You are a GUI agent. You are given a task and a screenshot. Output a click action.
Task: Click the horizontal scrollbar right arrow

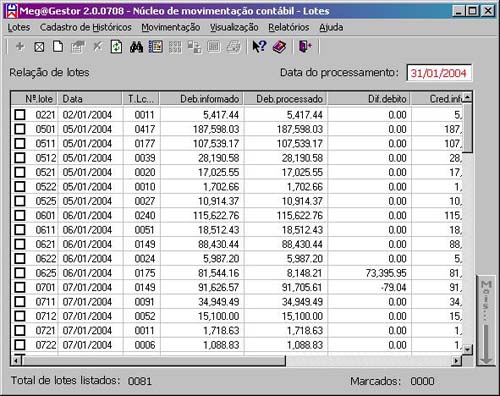point(456,360)
